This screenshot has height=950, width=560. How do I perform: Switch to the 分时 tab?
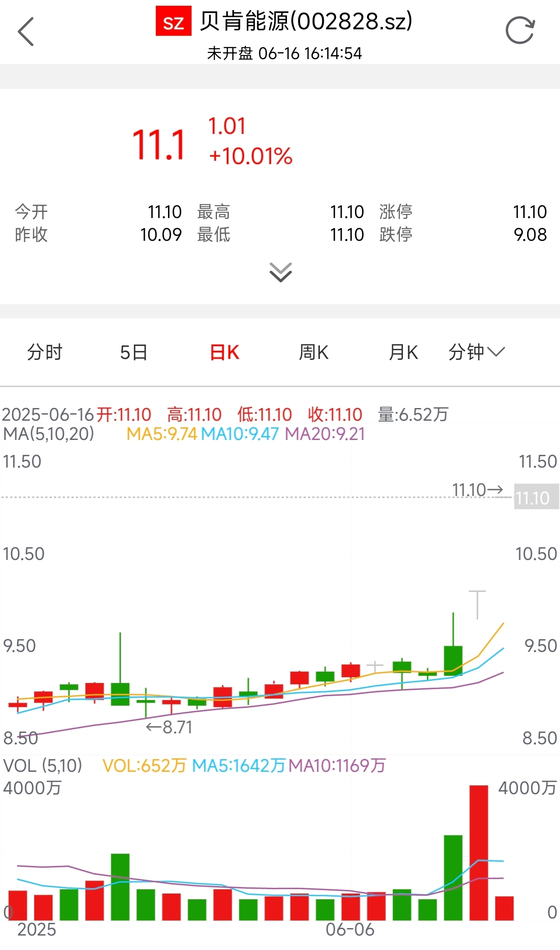pos(45,352)
